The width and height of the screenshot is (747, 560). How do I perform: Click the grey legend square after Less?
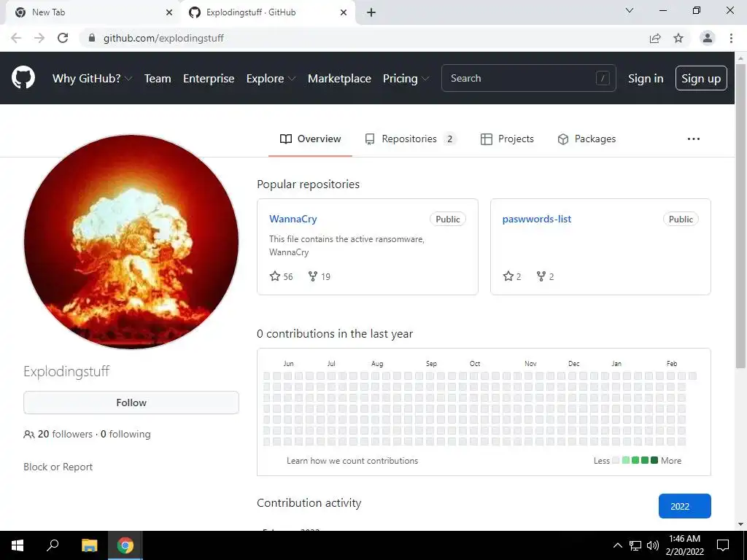[x=616, y=461]
